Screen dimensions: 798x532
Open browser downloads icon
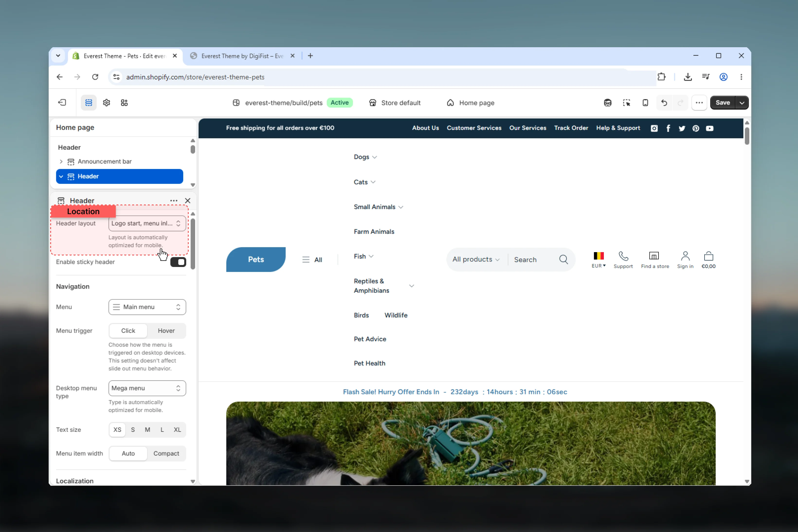(x=688, y=77)
